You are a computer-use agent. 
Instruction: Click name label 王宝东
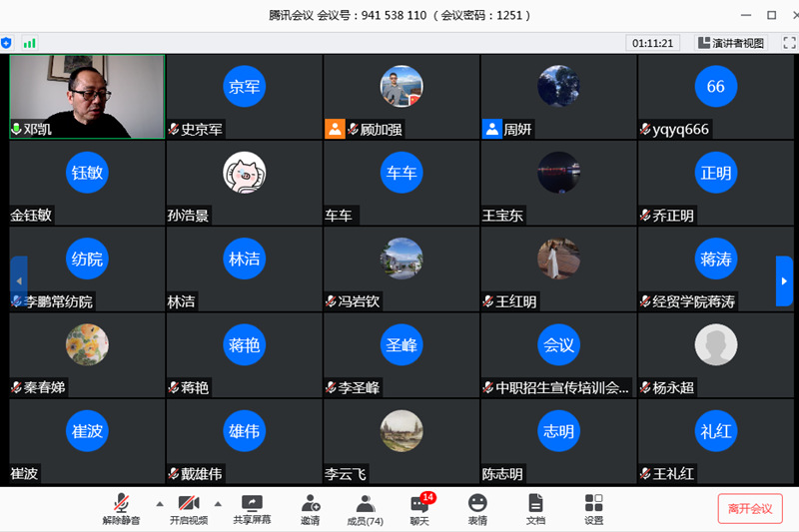point(502,216)
